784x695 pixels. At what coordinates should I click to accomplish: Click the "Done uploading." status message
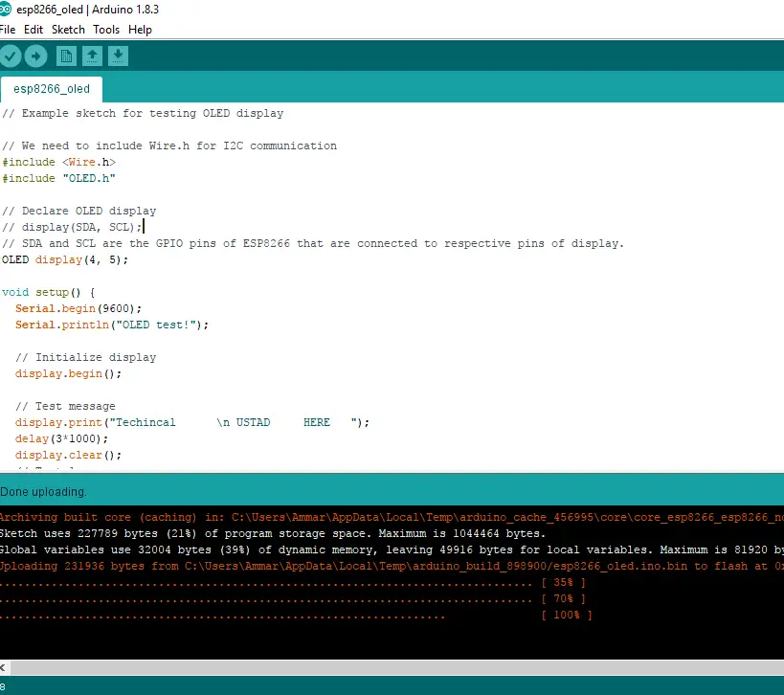coord(43,491)
